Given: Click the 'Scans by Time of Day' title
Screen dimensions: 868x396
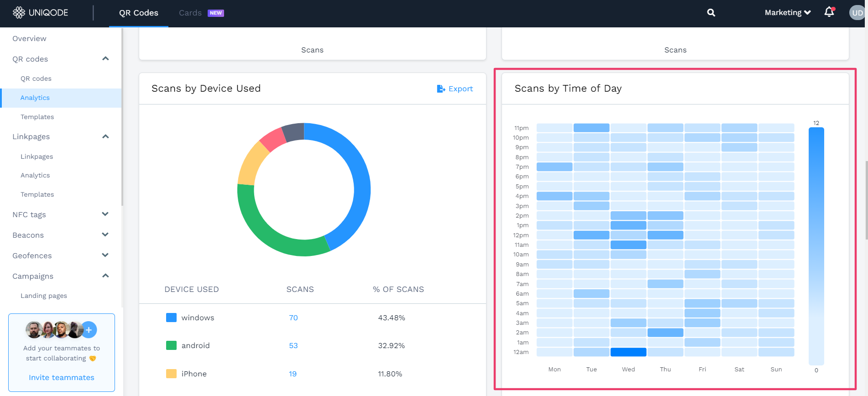Looking at the screenshot, I should point(568,89).
